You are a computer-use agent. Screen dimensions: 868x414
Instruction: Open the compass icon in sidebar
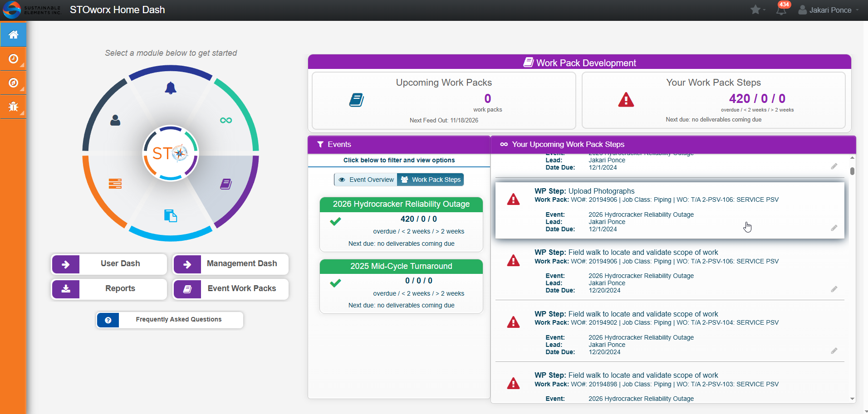click(13, 83)
